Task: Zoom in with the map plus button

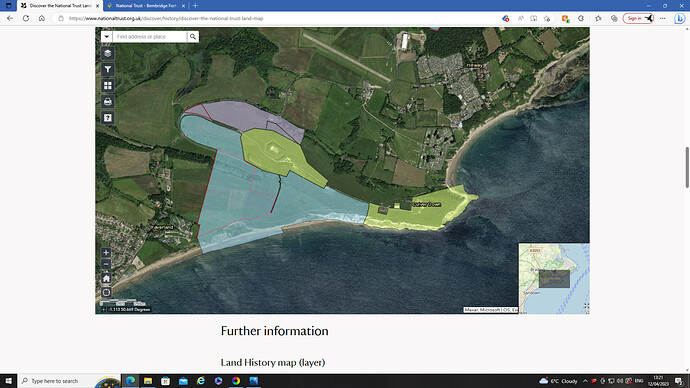Action: coord(106,253)
